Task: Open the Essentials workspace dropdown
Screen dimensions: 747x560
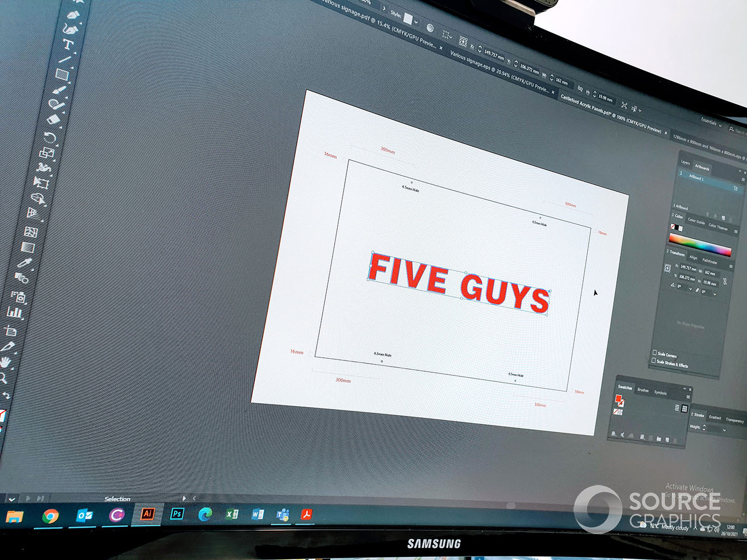Action: tap(711, 122)
